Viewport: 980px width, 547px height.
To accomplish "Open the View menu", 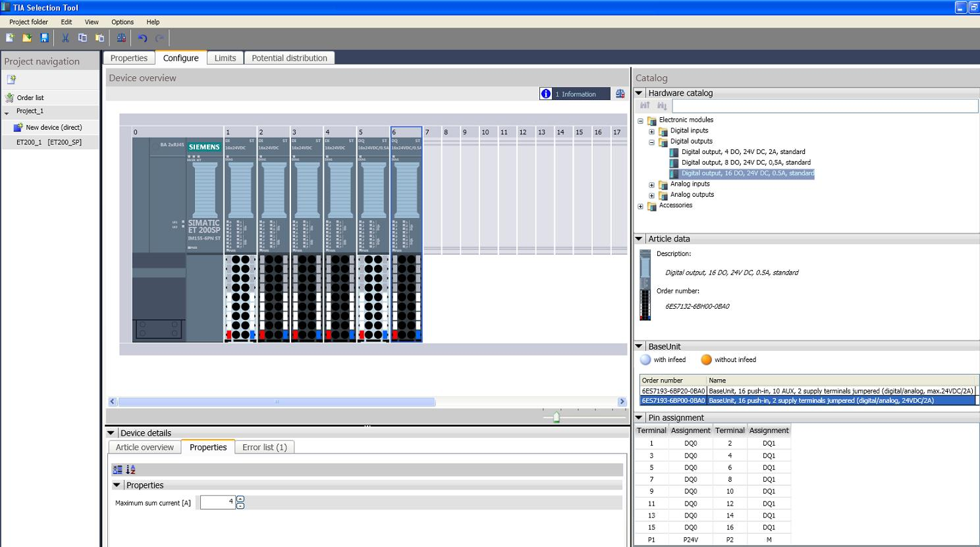I will [92, 22].
